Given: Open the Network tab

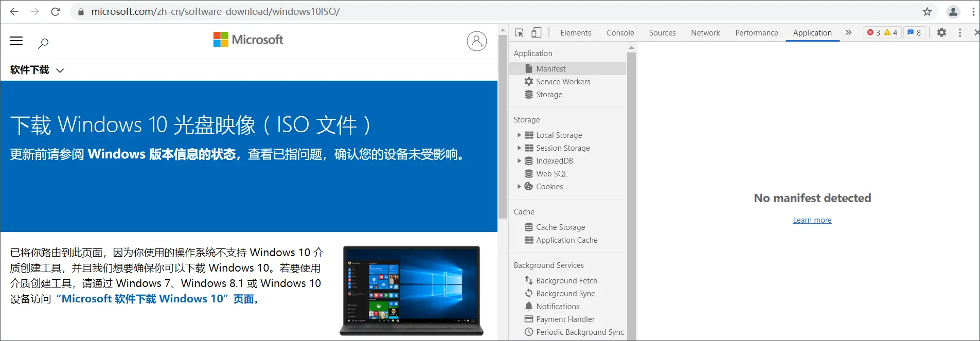Looking at the screenshot, I should [705, 32].
